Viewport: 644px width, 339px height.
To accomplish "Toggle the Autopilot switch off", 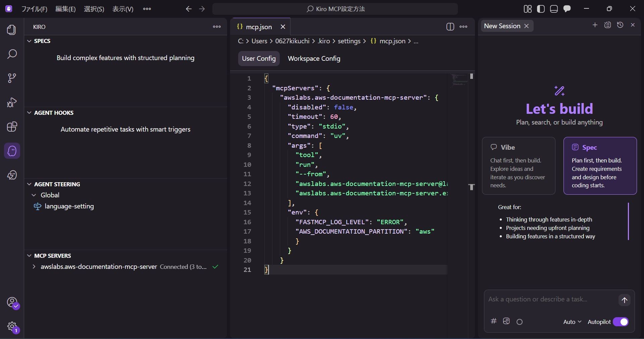I will click(621, 322).
